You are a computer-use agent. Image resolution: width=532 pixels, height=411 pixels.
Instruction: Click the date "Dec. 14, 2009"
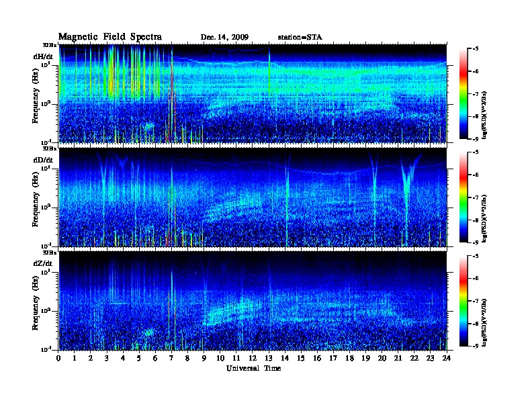(x=224, y=37)
